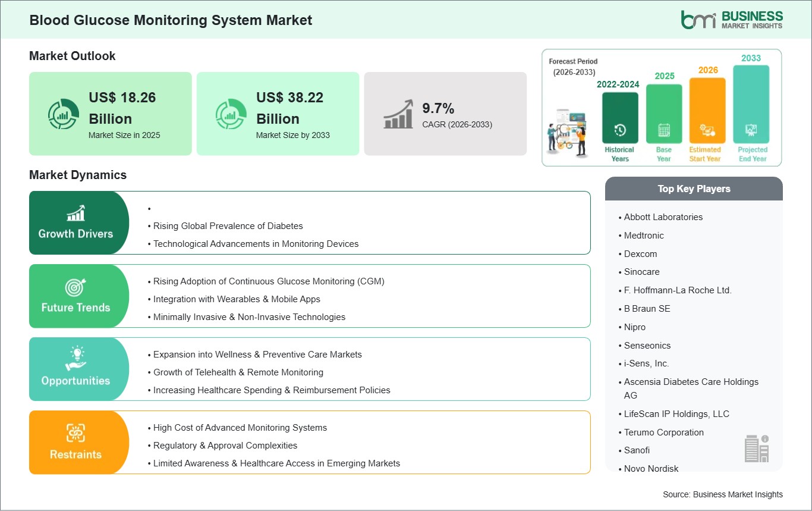The height and width of the screenshot is (511, 812).
Task: Click the donut chart icon beside US$ 18.26 Billion
Action: (x=63, y=114)
